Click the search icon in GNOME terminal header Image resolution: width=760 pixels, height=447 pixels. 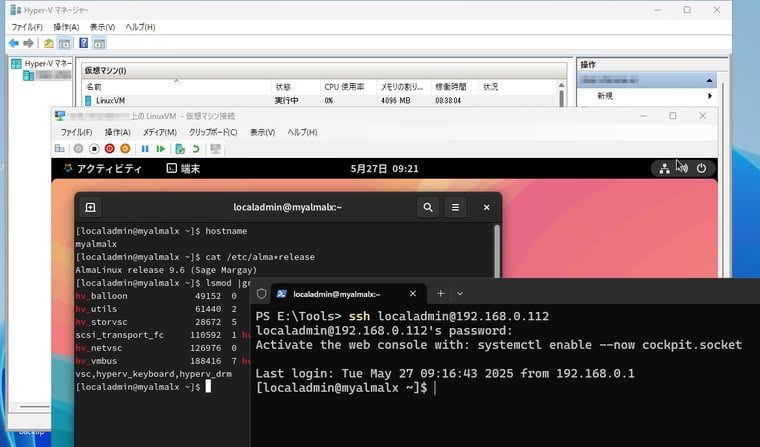click(x=428, y=207)
